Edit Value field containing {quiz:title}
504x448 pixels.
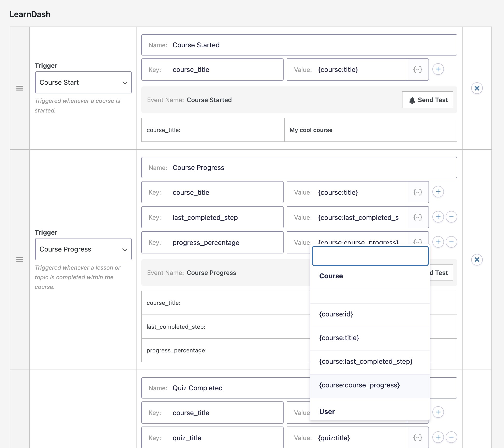click(347, 438)
